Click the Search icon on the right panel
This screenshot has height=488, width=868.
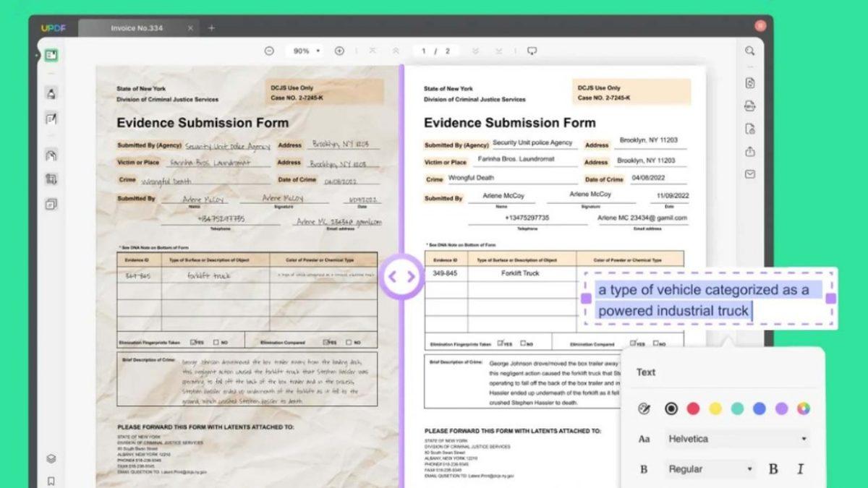[x=749, y=51]
